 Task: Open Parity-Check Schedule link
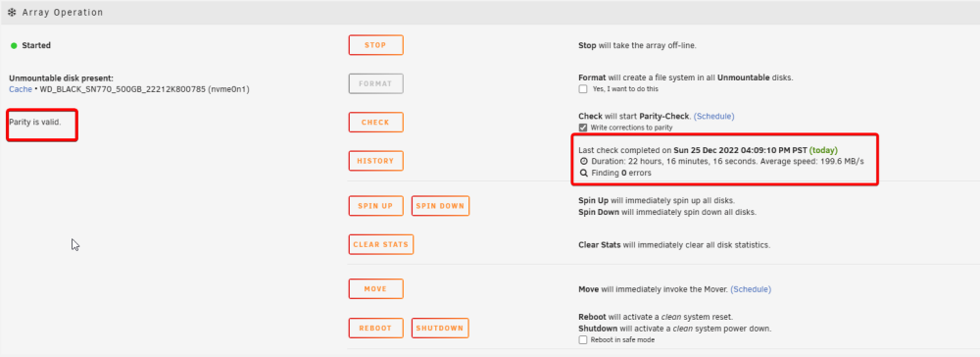tap(713, 117)
